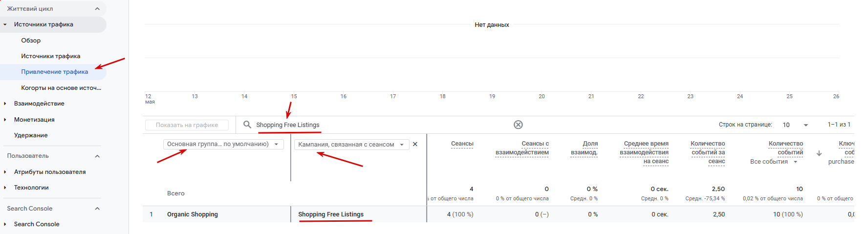Image resolution: width=868 pixels, height=234 pixels.
Task: Collapse the Search Console section chevron
Action: point(97,209)
